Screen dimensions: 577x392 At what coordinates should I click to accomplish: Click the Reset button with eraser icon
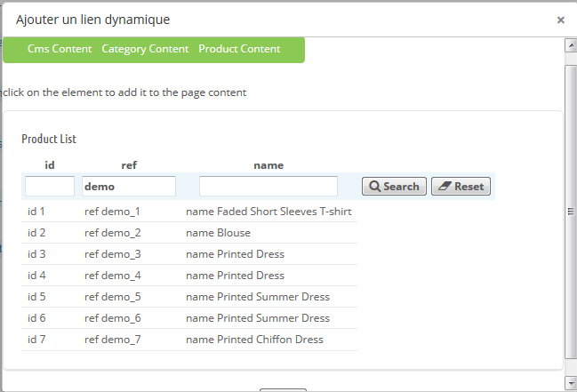[x=461, y=187]
